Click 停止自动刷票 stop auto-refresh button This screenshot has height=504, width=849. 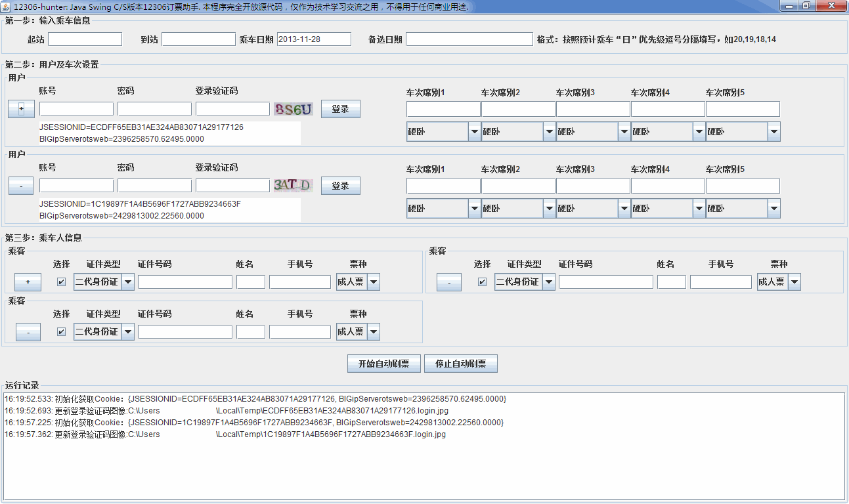461,364
